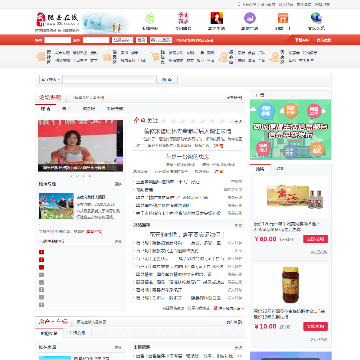Click the buy button beside ¥60.00
Viewport: 360px width, 360px height.
(x=315, y=239)
